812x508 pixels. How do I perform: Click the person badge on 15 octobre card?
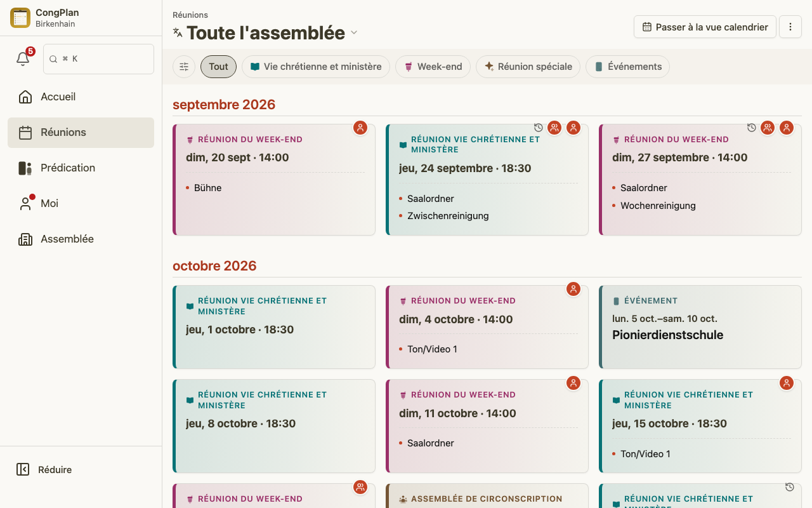pyautogui.click(x=787, y=383)
